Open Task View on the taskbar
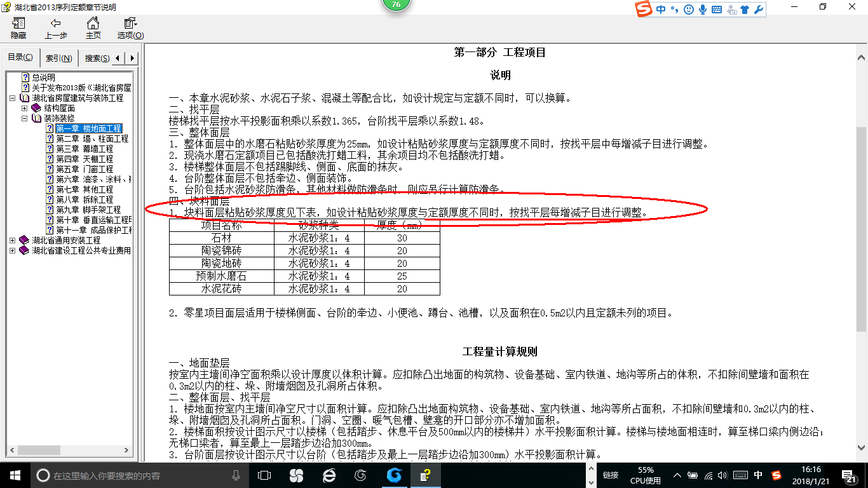 pos(264,475)
